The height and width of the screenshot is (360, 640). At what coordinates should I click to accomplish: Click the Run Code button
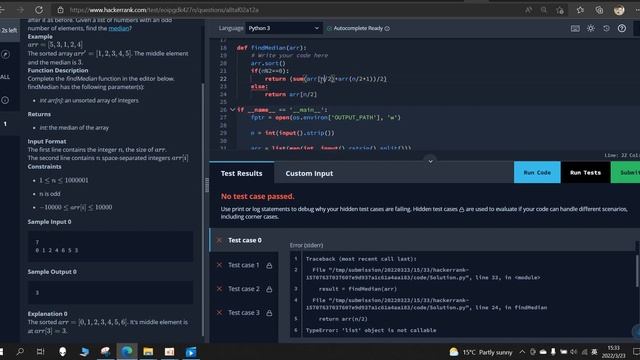click(537, 172)
